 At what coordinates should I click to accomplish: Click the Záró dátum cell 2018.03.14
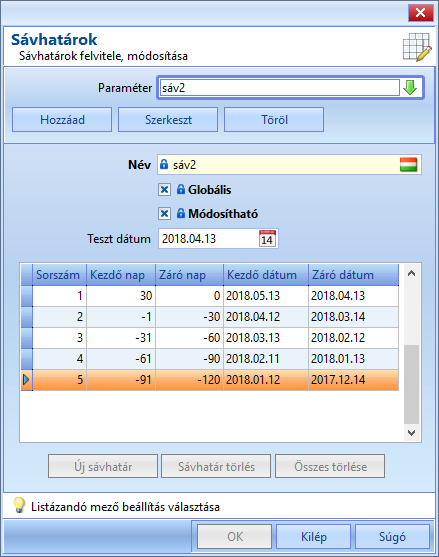coord(353,317)
